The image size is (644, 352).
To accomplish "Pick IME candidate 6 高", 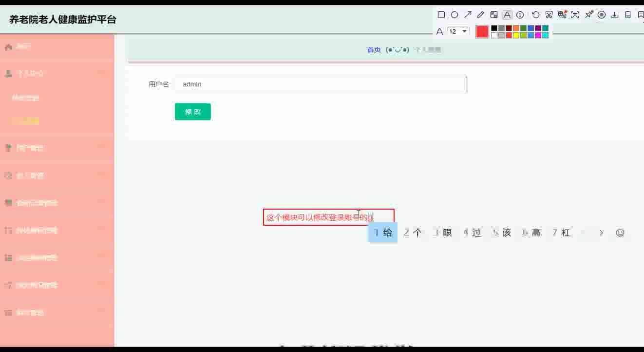I will pos(532,233).
